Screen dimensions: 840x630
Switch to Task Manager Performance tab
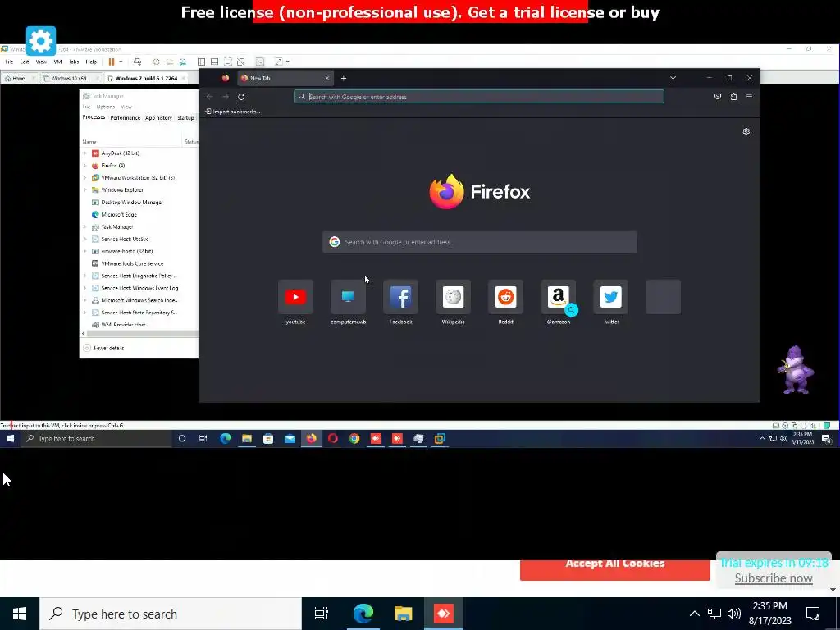pyautogui.click(x=125, y=118)
